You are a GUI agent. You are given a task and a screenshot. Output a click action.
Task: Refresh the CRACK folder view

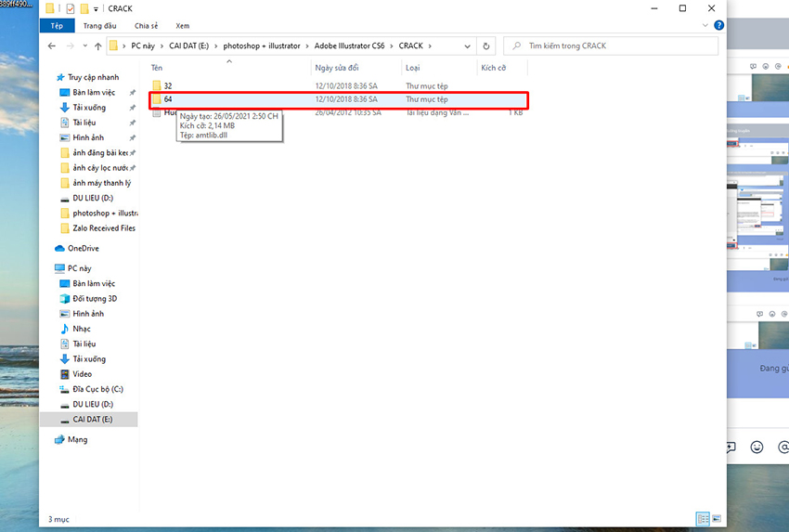[x=487, y=45]
